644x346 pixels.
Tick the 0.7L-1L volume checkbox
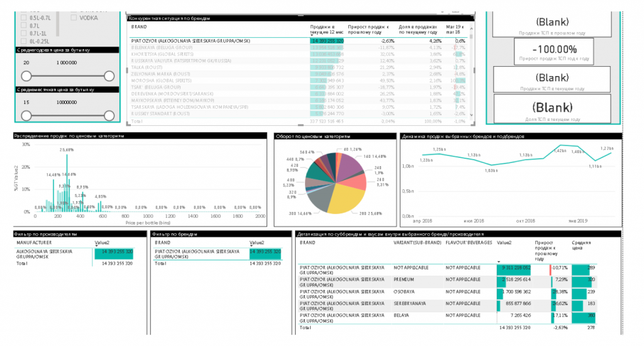click(x=24, y=33)
